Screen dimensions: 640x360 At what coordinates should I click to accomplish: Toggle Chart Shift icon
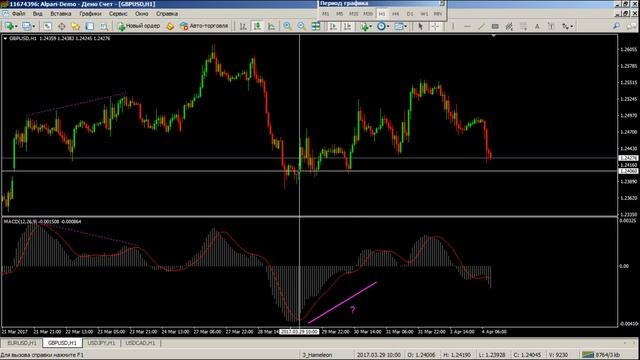coord(348,26)
